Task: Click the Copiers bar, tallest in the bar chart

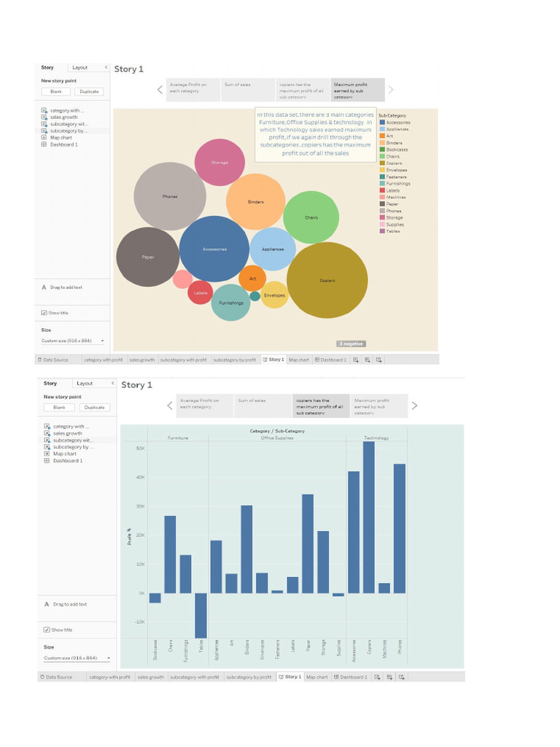Action: (369, 517)
